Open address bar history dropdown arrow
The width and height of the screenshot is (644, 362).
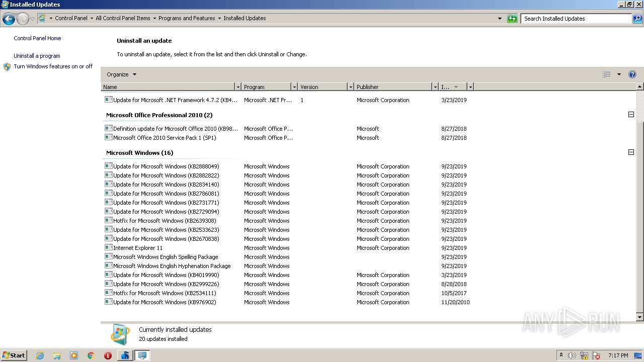coord(500,19)
